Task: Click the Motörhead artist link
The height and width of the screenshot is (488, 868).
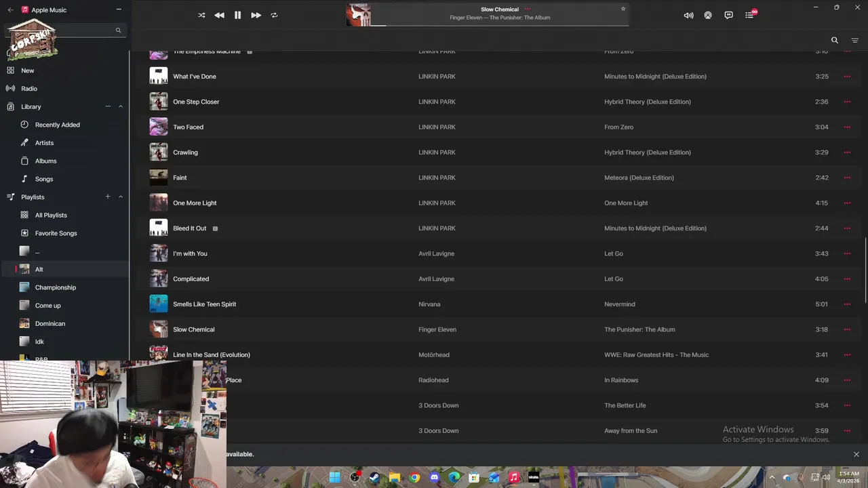Action: pyautogui.click(x=434, y=354)
